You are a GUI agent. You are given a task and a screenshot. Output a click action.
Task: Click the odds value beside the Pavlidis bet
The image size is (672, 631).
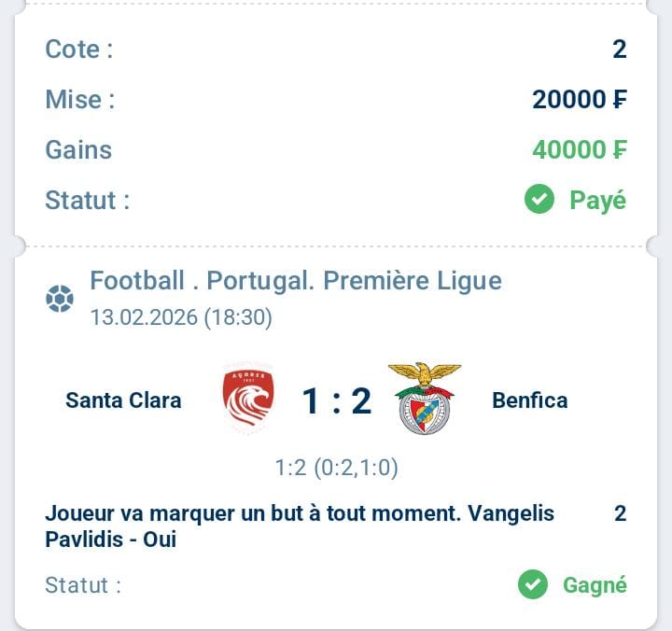click(620, 512)
